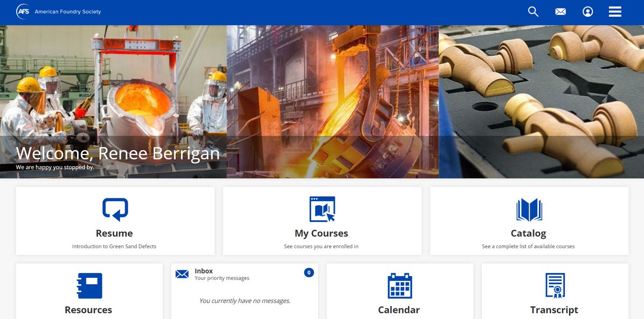Viewport: 644px width, 319px height.
Task: Open My Courses title
Action: [x=321, y=233]
